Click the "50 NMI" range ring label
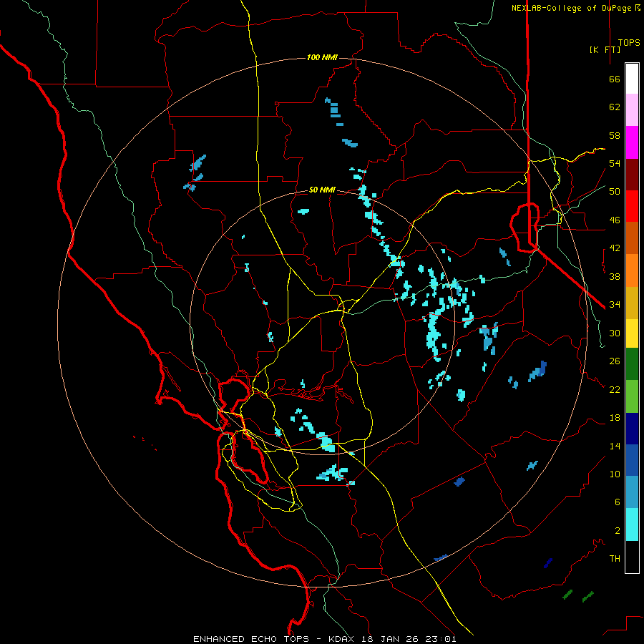 [x=322, y=190]
